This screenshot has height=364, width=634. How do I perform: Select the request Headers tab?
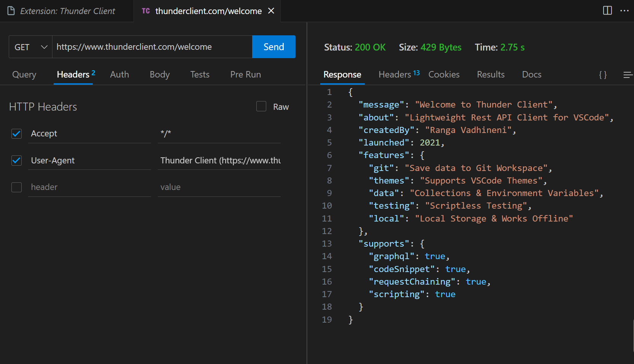73,74
